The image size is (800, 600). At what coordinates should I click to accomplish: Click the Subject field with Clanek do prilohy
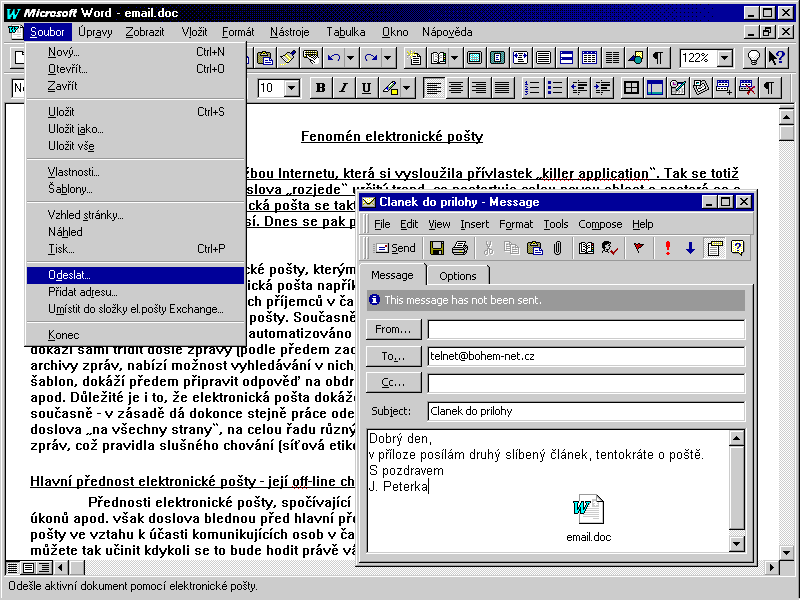point(586,411)
